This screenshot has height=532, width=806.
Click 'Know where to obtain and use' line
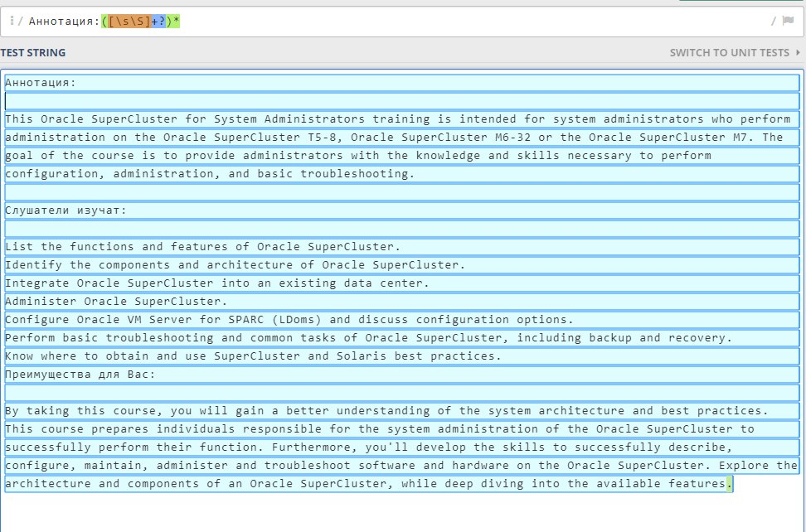(402, 355)
